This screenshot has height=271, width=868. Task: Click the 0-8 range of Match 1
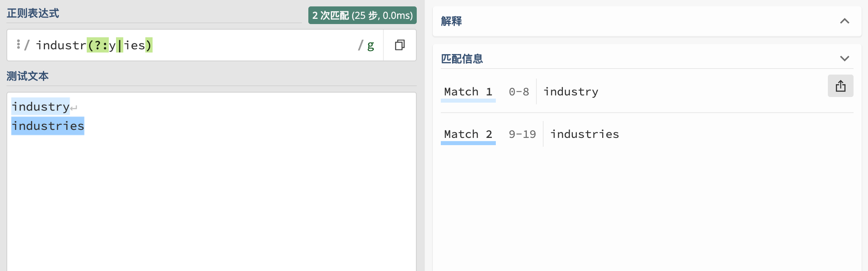(519, 92)
